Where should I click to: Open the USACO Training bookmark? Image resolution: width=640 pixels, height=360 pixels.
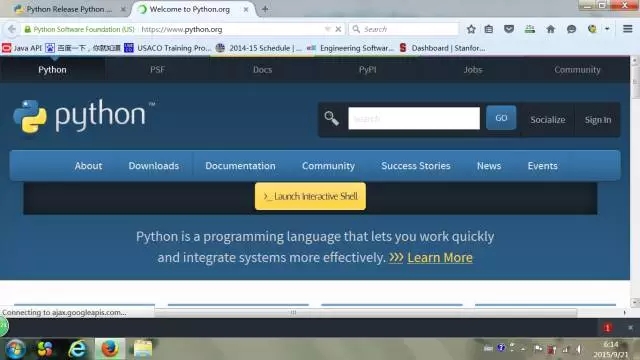coord(167,48)
